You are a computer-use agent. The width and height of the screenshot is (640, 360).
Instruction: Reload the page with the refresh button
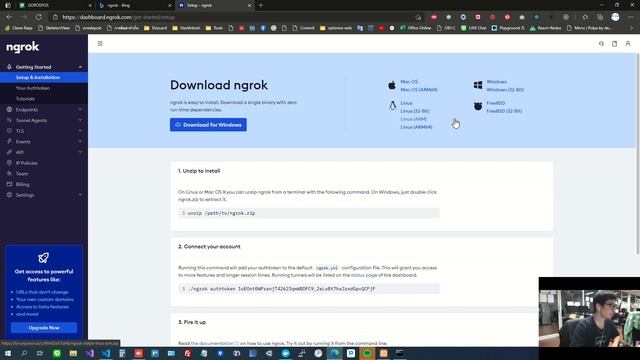38,17
